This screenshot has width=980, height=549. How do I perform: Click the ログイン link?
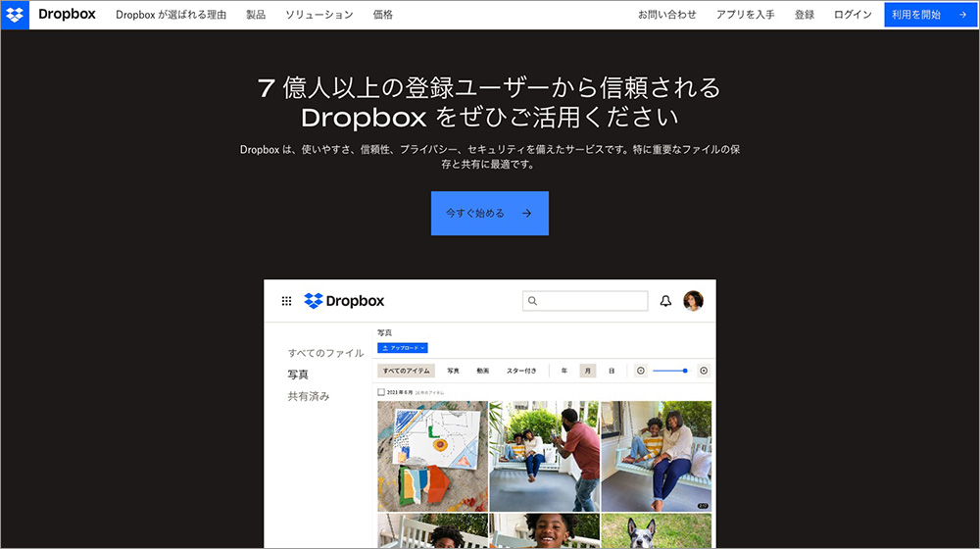(x=853, y=15)
